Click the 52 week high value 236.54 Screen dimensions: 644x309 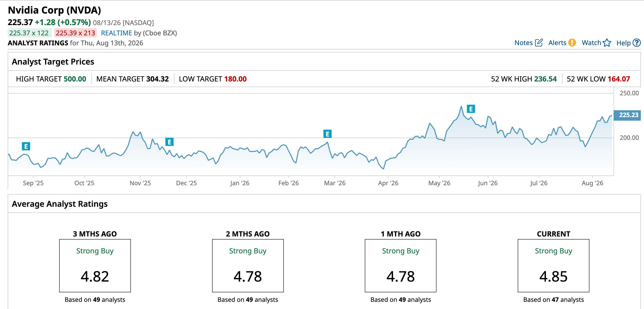coord(546,79)
